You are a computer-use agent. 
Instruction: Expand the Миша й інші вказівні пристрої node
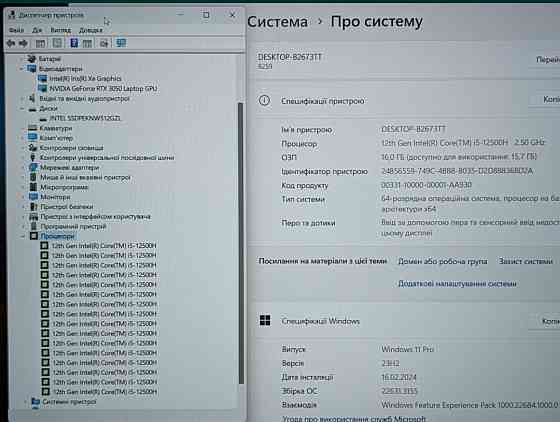point(24,177)
